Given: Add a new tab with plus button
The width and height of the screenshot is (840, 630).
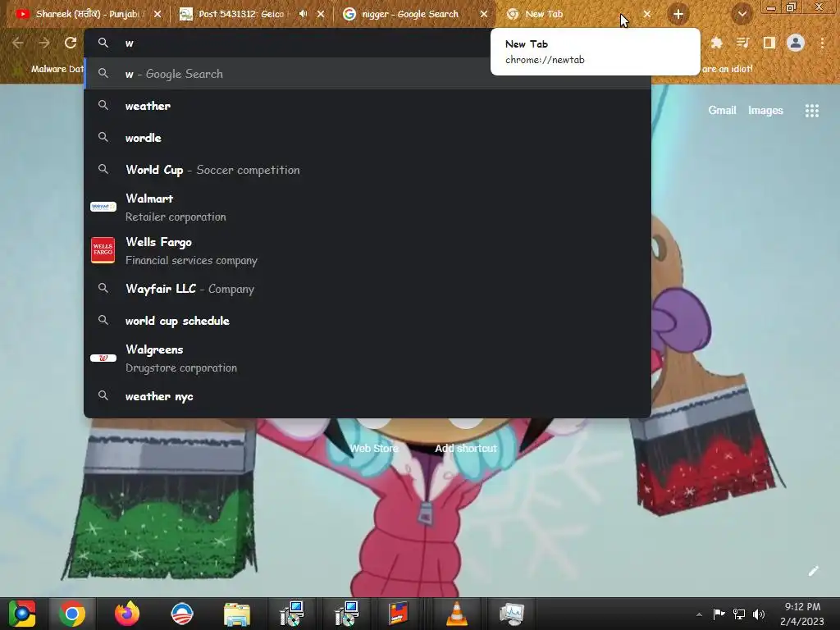Looking at the screenshot, I should 678,14.
